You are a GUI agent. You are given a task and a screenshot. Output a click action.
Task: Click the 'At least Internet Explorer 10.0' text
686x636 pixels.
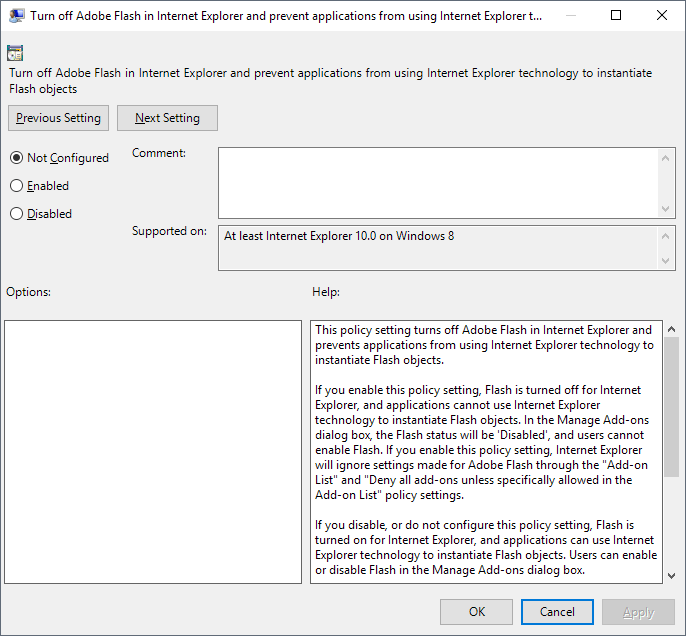pyautogui.click(x=339, y=236)
